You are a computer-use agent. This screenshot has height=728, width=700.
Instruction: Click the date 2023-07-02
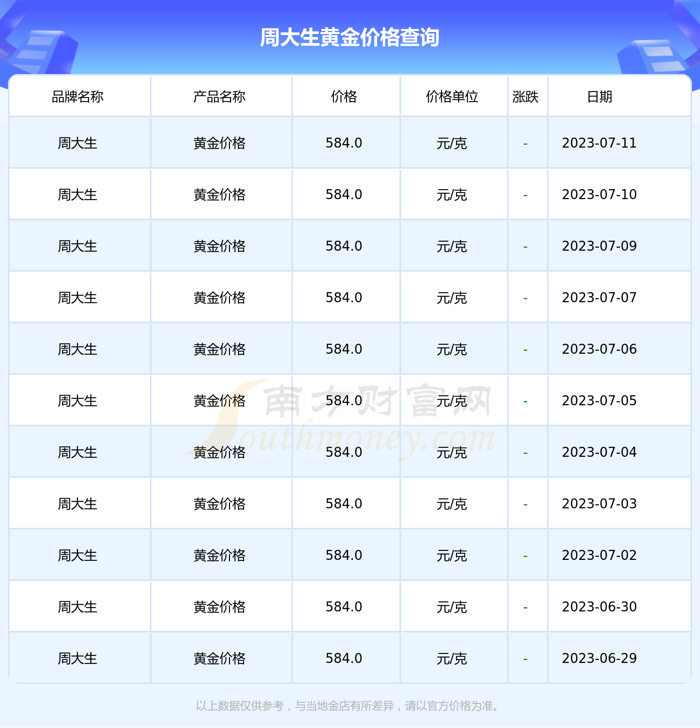click(x=599, y=555)
